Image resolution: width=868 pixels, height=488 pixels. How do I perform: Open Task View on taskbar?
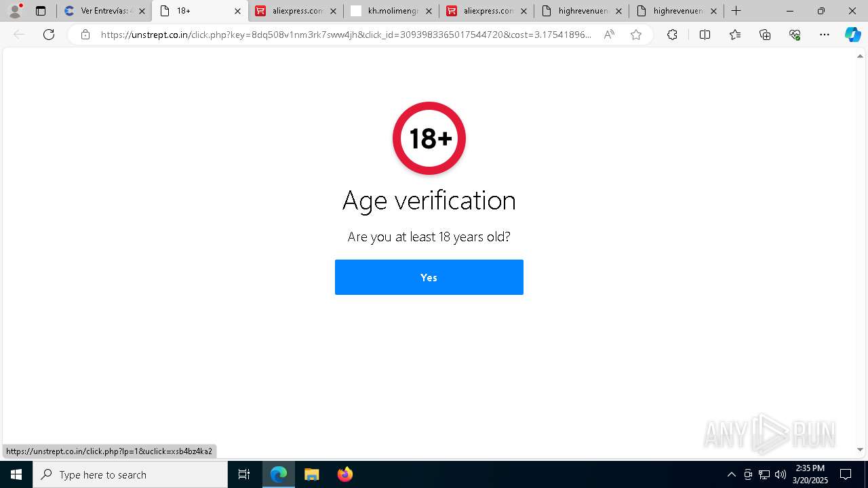click(x=244, y=474)
